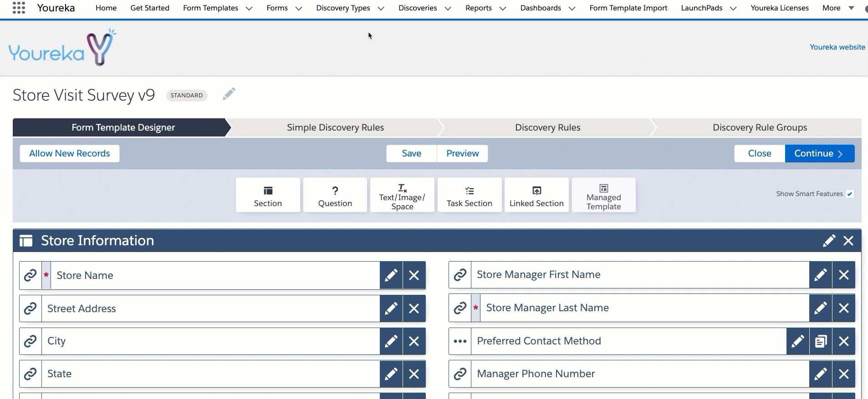Remove the City question
868x399 pixels.
(x=414, y=341)
